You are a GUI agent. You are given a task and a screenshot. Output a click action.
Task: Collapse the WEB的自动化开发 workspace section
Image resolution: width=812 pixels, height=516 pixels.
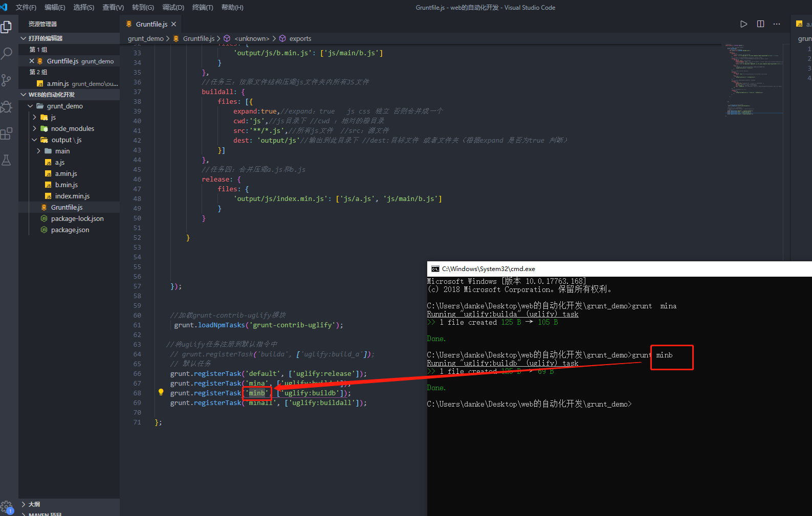tap(69, 95)
